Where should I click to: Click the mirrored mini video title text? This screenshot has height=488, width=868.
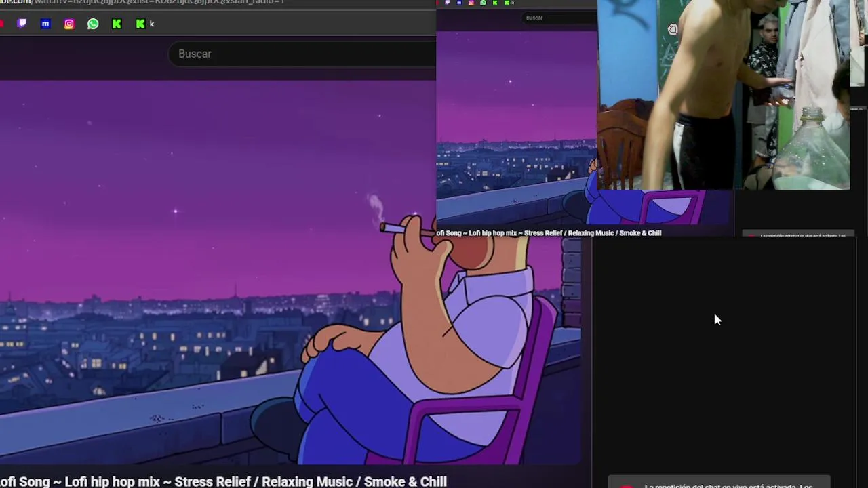tap(549, 232)
